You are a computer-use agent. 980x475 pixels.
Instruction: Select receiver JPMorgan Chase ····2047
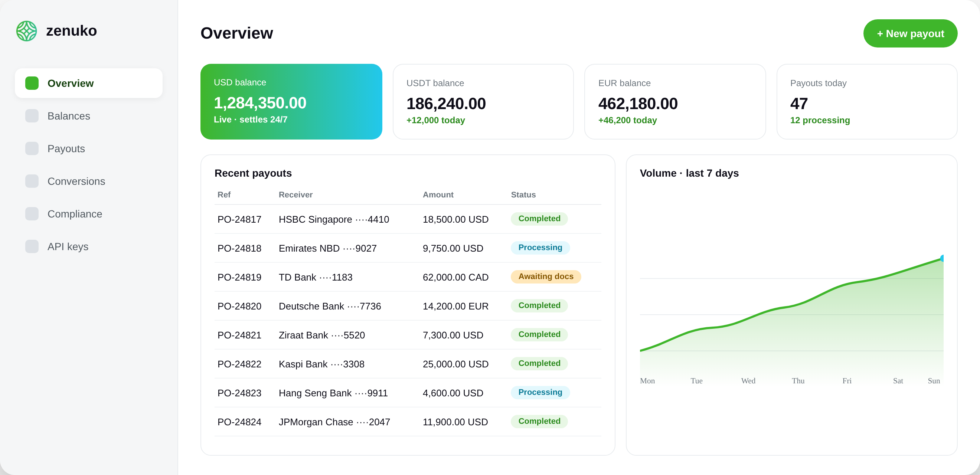coord(334,422)
